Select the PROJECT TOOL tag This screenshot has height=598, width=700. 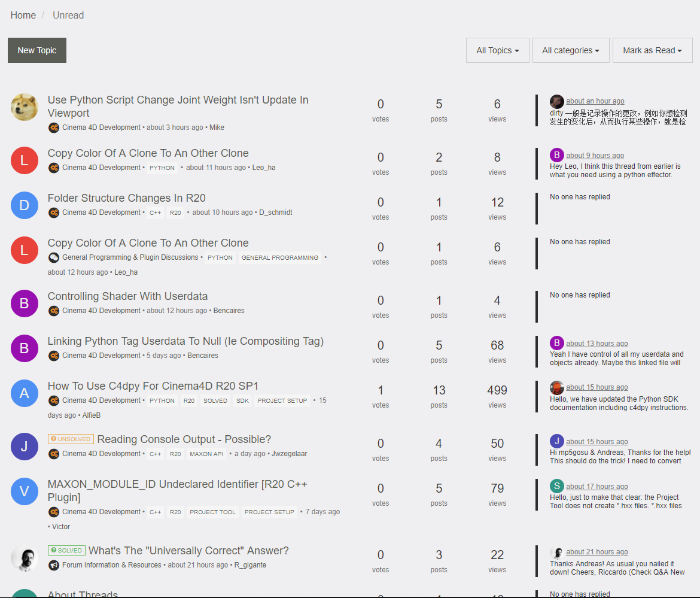point(212,512)
